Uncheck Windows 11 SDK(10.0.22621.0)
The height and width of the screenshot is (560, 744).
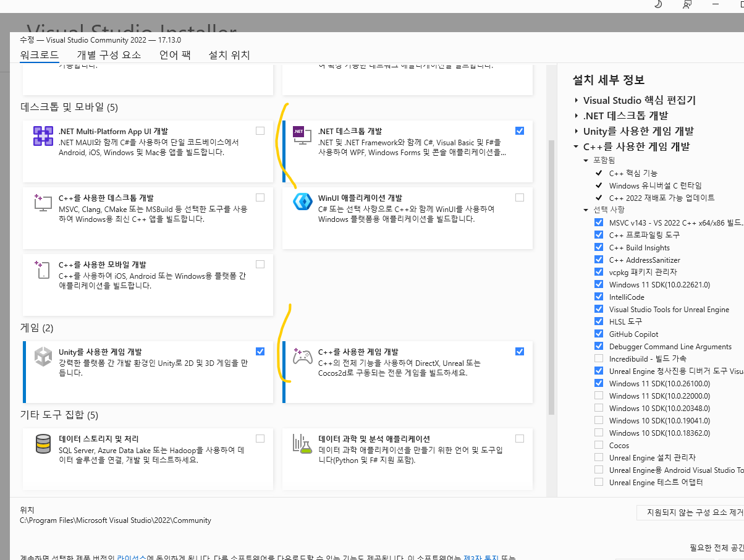pos(598,284)
